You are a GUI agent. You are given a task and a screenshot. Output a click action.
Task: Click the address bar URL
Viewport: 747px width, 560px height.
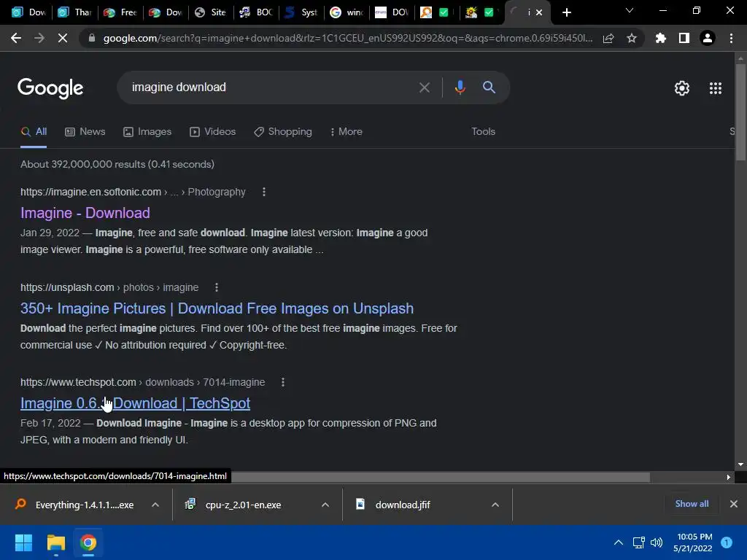pos(348,38)
